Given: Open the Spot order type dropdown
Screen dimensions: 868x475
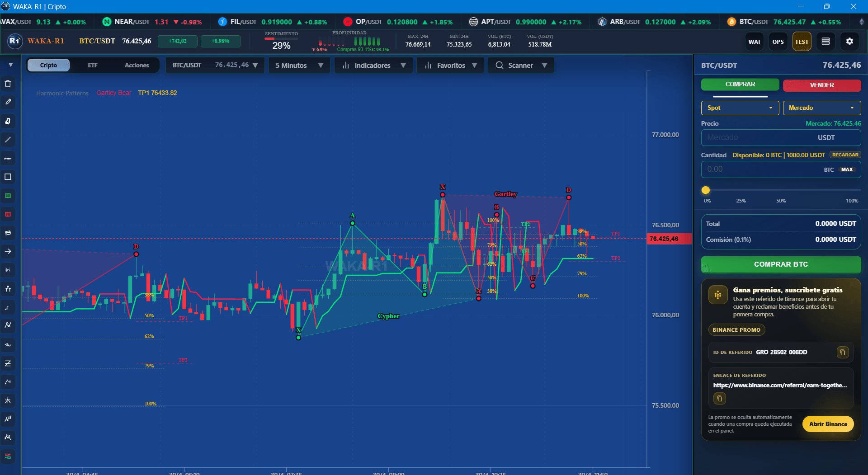Looking at the screenshot, I should click(x=740, y=108).
